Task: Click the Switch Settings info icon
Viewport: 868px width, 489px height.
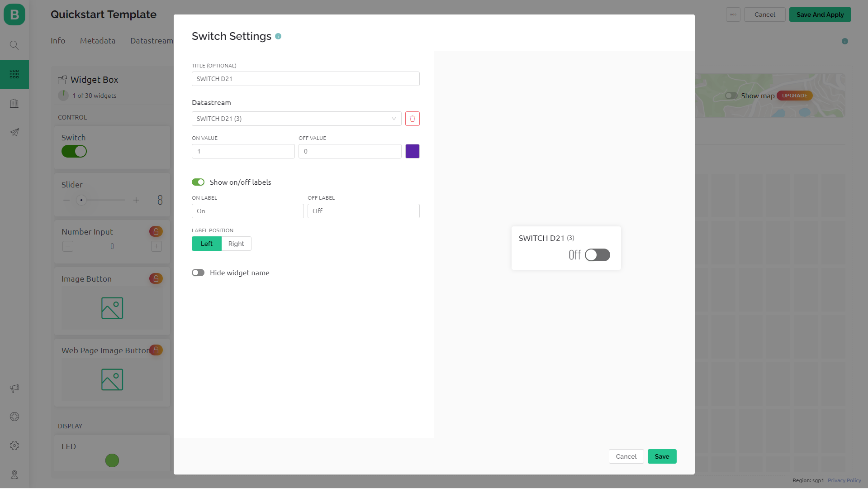Action: [278, 36]
